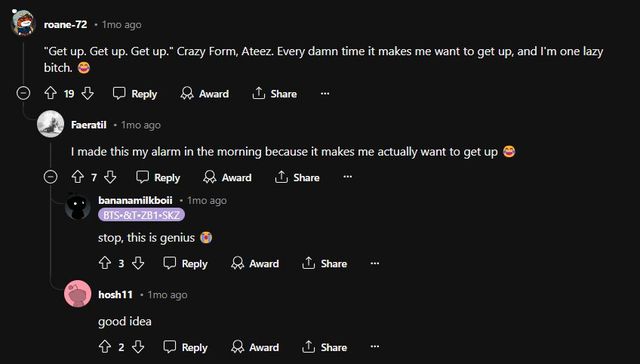Collapse Faeratil's reply thread
Image resolution: width=640 pixels, height=364 pixels.
pos(51,177)
